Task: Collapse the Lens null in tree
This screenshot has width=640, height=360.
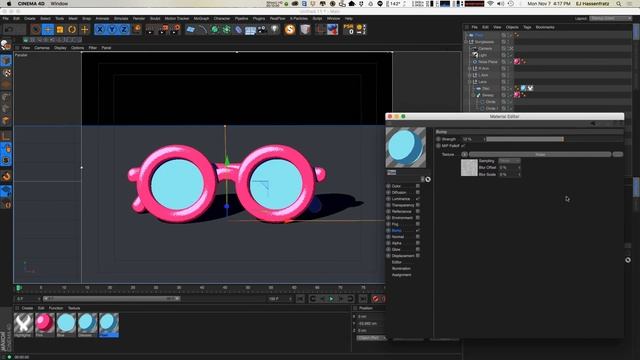Action: click(470, 82)
